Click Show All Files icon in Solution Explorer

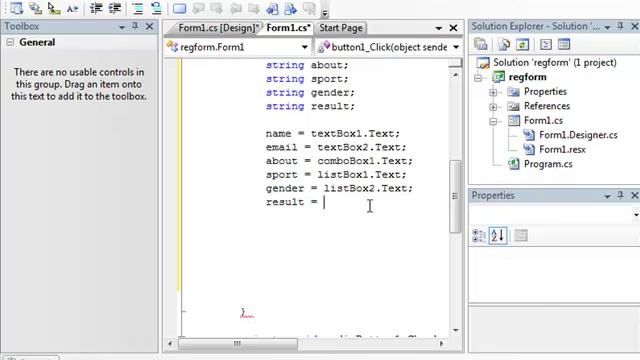click(504, 44)
